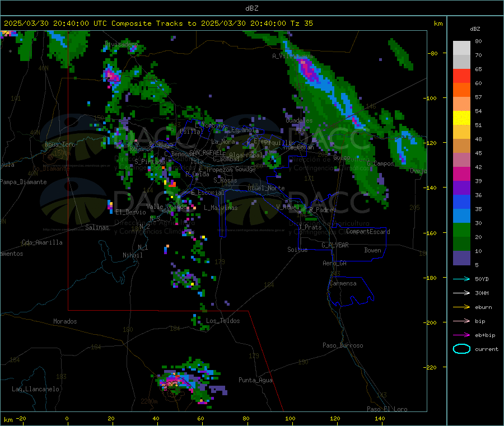Click the magenta eb+bip arrow

point(461,335)
